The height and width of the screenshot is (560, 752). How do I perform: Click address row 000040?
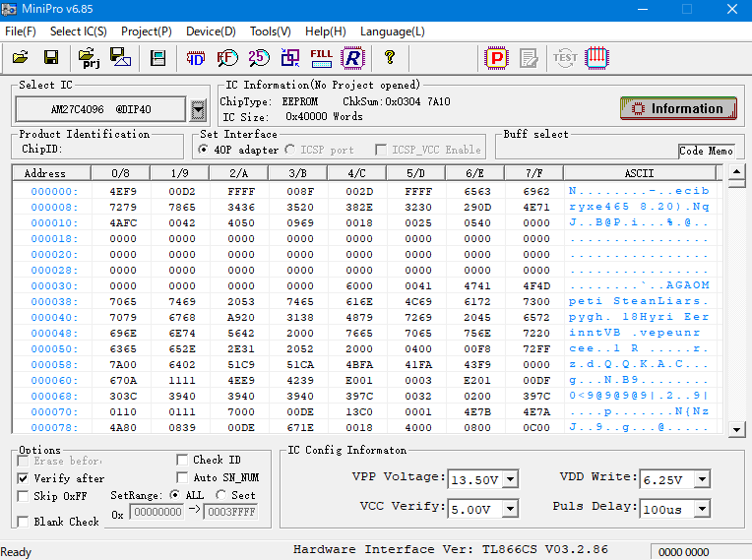click(x=54, y=317)
